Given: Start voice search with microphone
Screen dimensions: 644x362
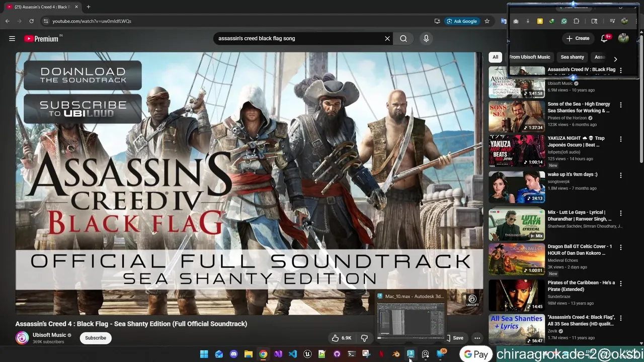Looking at the screenshot, I should coord(426,38).
